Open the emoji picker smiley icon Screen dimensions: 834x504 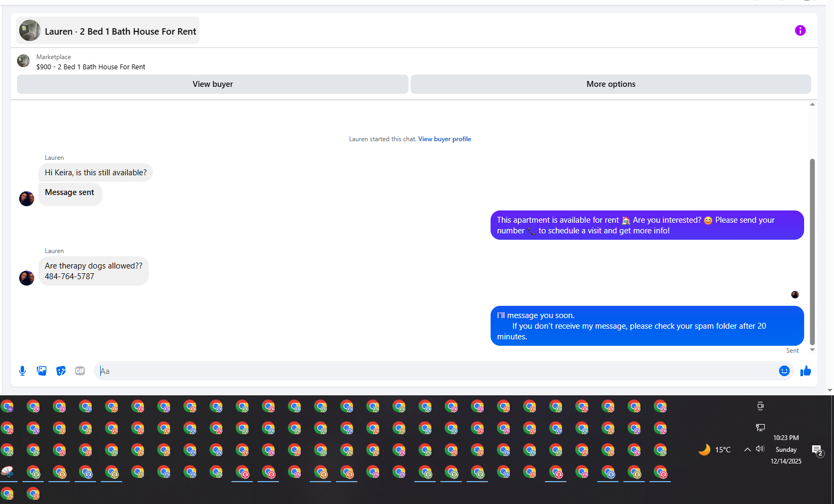[x=784, y=371]
